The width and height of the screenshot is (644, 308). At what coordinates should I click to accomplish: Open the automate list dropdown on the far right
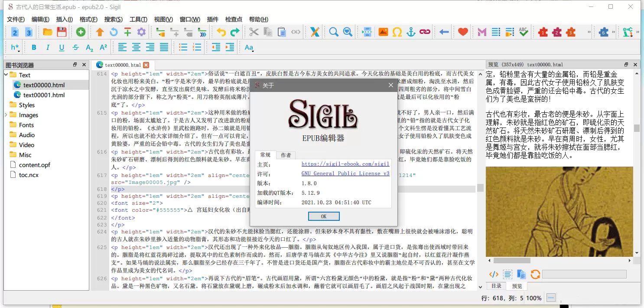coord(628,32)
